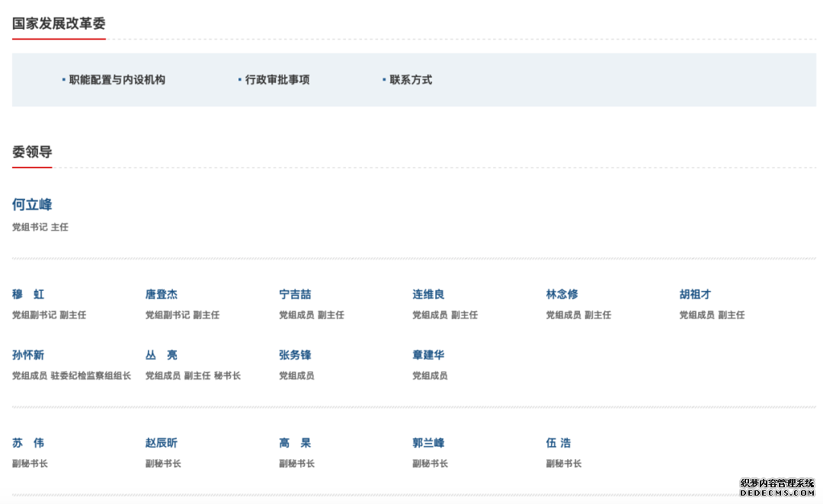The image size is (823, 504).
Task: Click 党组成员 under 章建华
Action: pyautogui.click(x=430, y=376)
